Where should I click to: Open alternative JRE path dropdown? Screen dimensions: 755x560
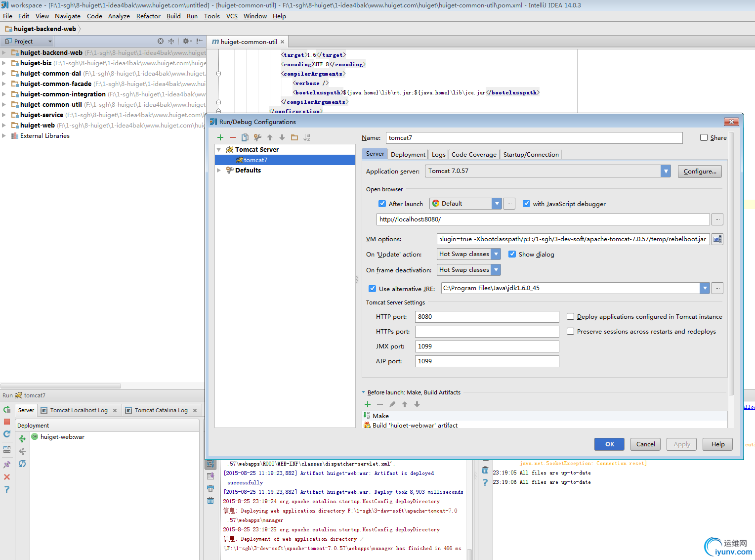705,288
